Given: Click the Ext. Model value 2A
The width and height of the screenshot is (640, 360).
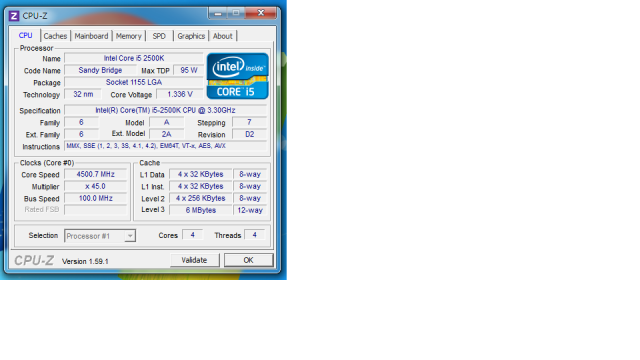Looking at the screenshot, I should (x=167, y=134).
